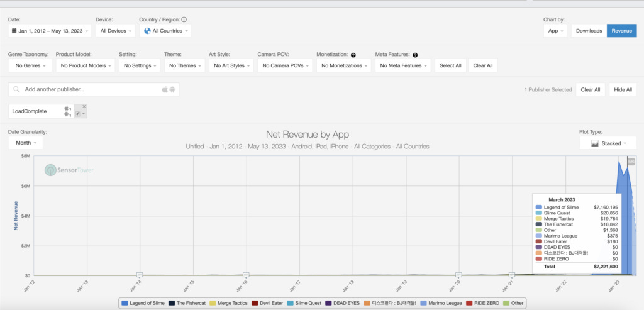The image size is (644, 310).
Task: Open the Chart by App dropdown
Action: pyautogui.click(x=555, y=31)
